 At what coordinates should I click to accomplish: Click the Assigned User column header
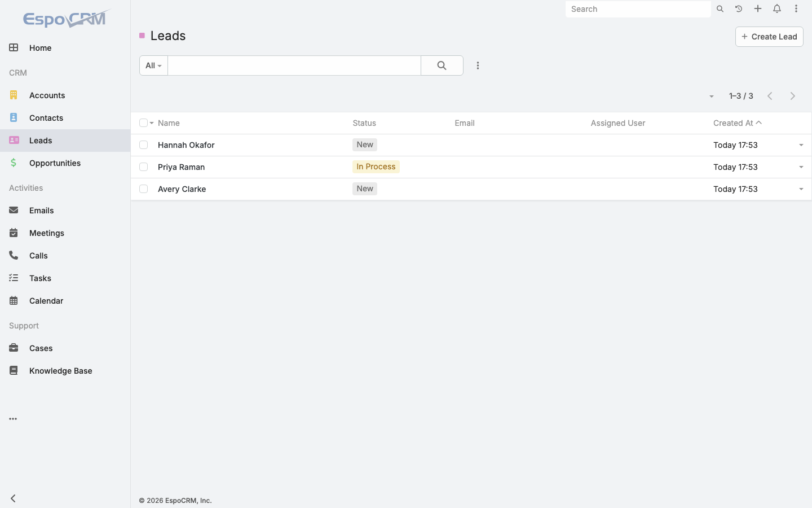click(618, 123)
